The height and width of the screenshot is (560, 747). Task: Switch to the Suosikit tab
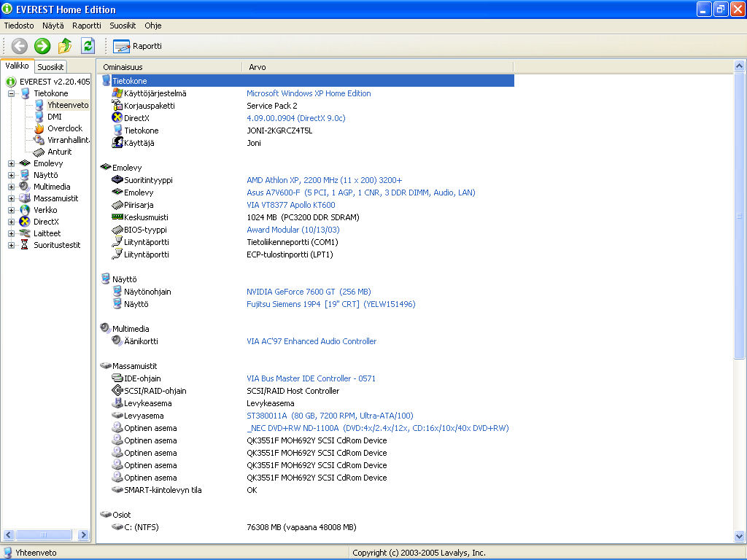pos(50,66)
